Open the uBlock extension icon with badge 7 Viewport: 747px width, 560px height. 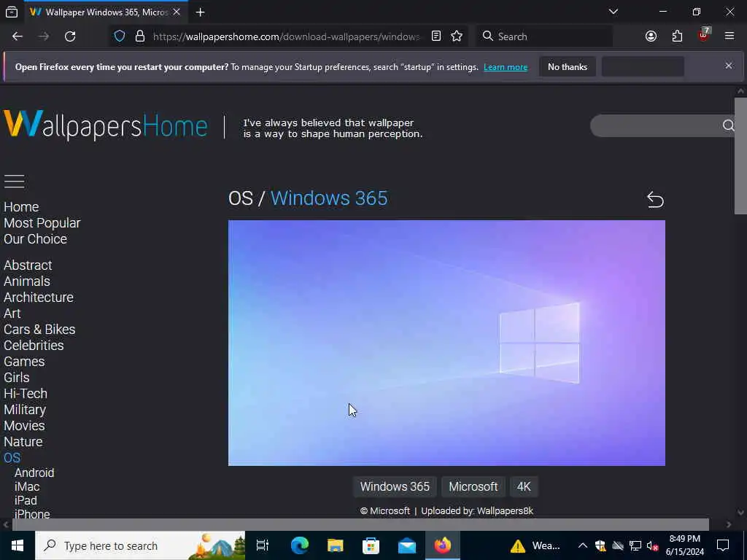point(704,35)
